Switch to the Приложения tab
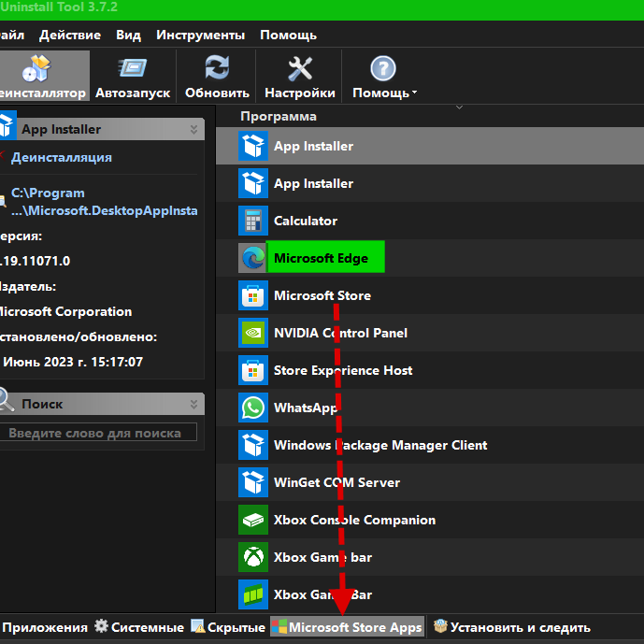The width and height of the screenshot is (644, 644). (44, 627)
